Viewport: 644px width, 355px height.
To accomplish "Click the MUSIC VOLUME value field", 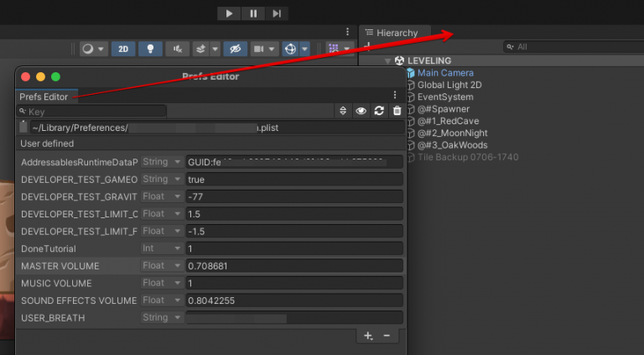I will 293,284.
